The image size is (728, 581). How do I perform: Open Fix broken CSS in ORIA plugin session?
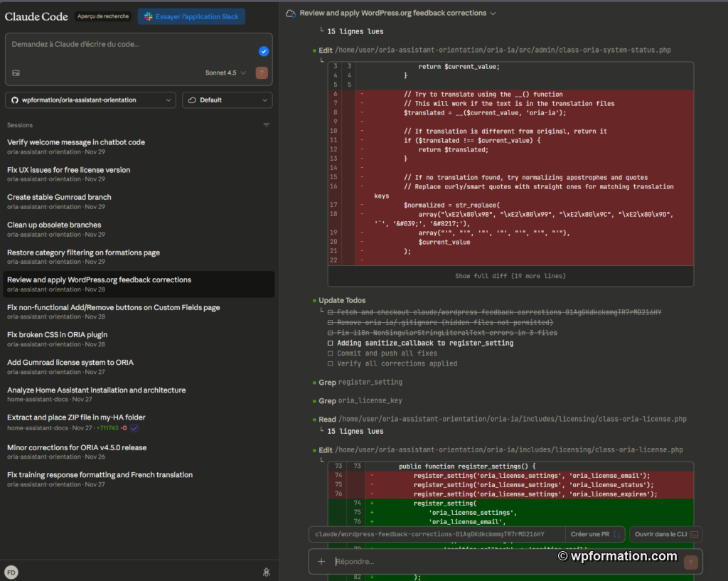pyautogui.click(x=139, y=339)
